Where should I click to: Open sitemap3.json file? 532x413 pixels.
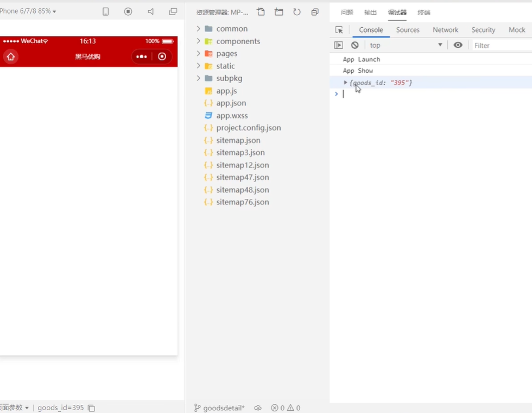point(240,153)
